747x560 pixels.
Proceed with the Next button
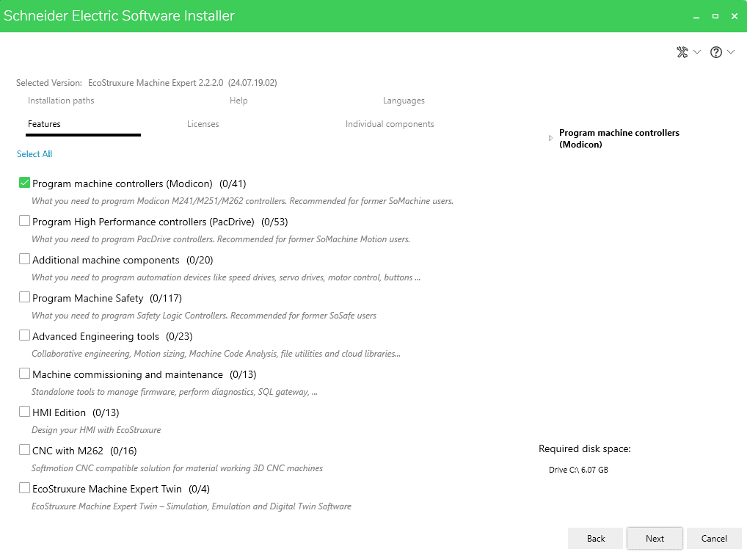click(x=655, y=539)
